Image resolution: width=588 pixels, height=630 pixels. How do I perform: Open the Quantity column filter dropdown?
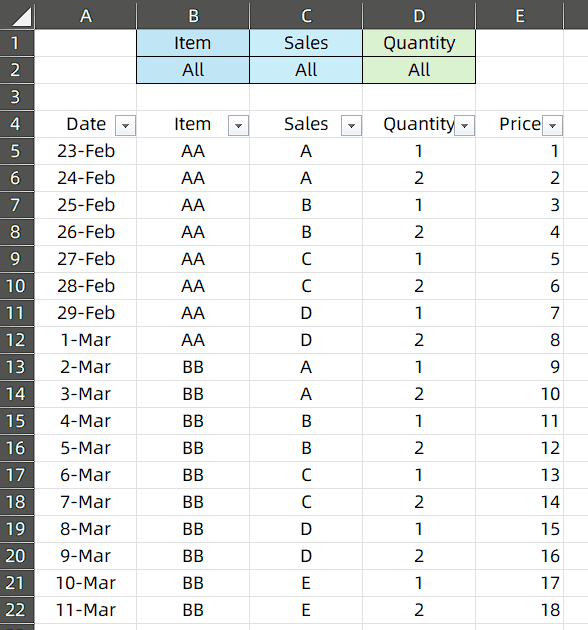tap(464, 125)
